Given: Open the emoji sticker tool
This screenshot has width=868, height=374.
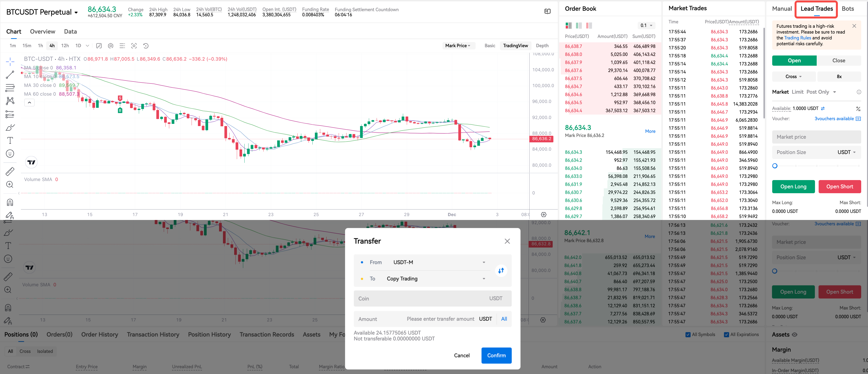Looking at the screenshot, I should (x=10, y=154).
